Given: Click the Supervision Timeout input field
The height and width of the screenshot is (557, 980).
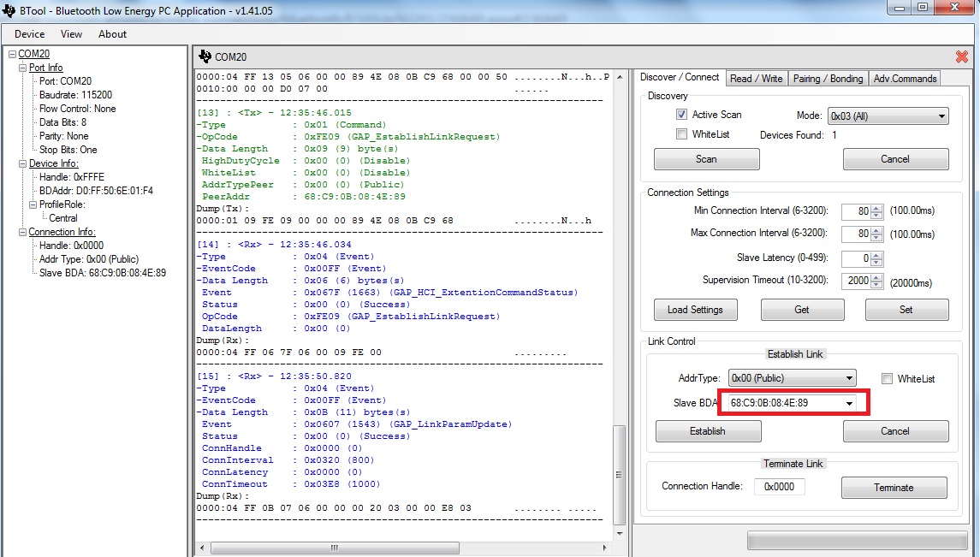Looking at the screenshot, I should [856, 281].
